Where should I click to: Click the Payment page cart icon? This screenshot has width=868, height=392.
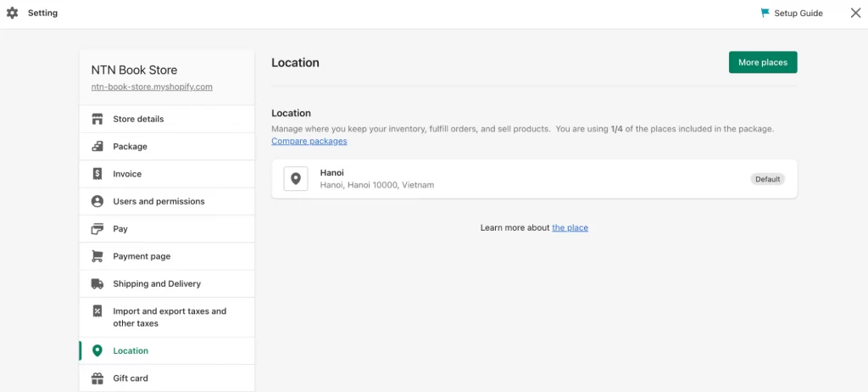click(x=97, y=256)
